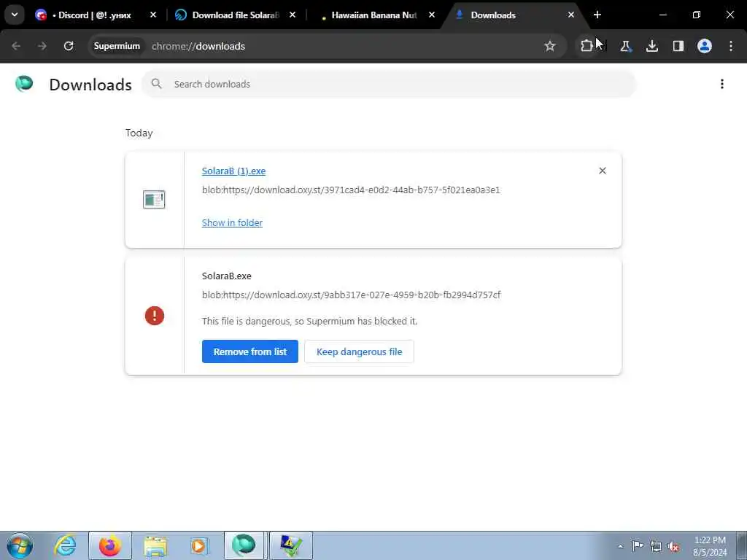Select Supermium browser taskbar button
This screenshot has height=560, width=747.
(244, 545)
